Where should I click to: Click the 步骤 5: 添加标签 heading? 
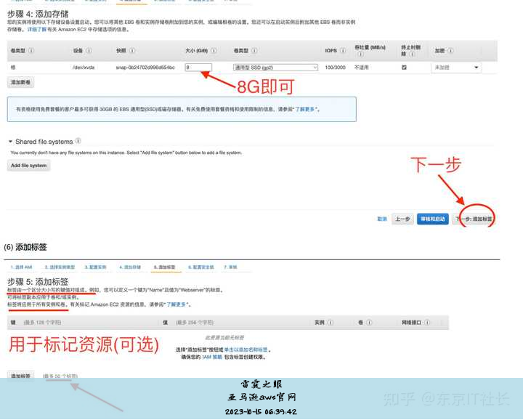[38, 281]
